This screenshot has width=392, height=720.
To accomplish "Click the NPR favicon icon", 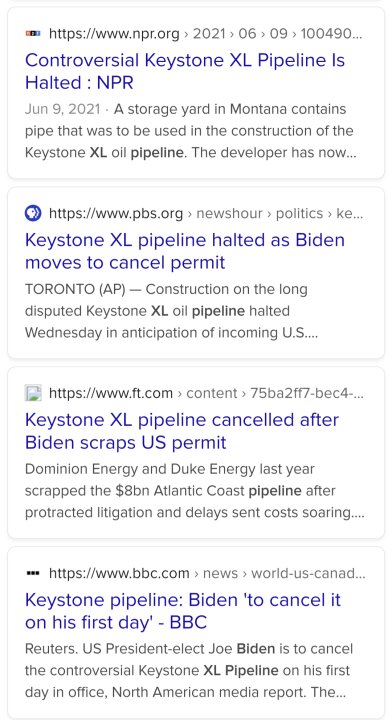I will pyautogui.click(x=33, y=34).
